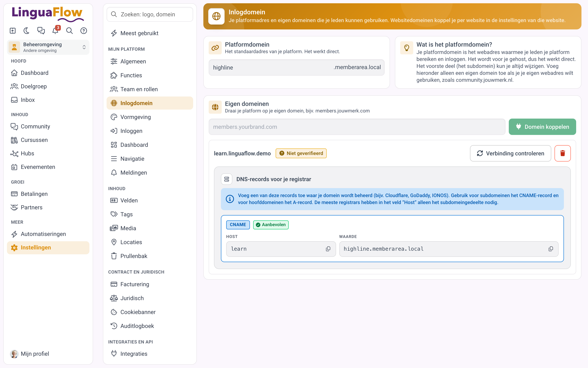Copy the CNAME host value learn
The height and width of the screenshot is (368, 588).
click(328, 249)
